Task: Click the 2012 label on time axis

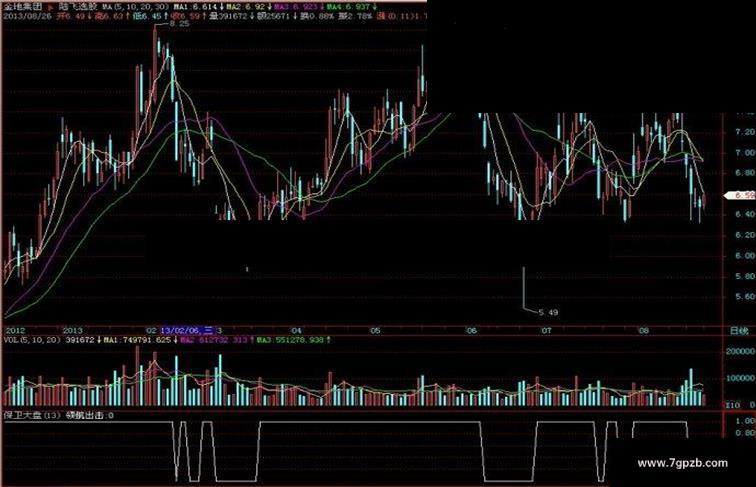Action: pyautogui.click(x=14, y=331)
